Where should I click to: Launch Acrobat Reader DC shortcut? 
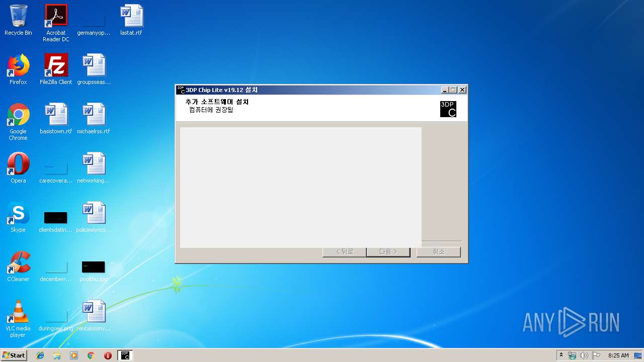coord(56,23)
